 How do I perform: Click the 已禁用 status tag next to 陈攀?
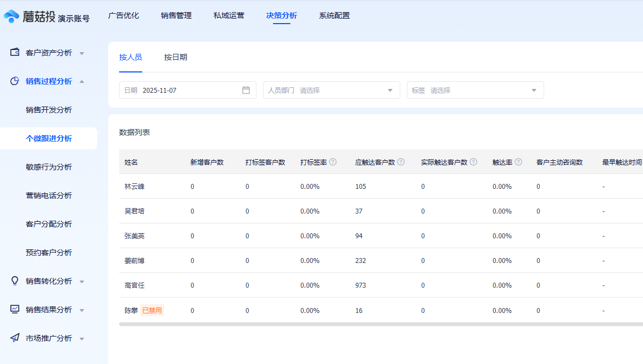tap(152, 310)
